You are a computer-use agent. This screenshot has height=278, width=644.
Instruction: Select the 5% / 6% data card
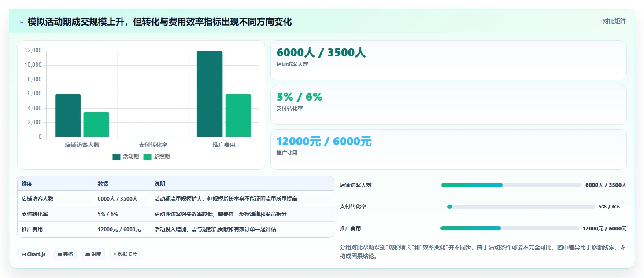click(448, 105)
